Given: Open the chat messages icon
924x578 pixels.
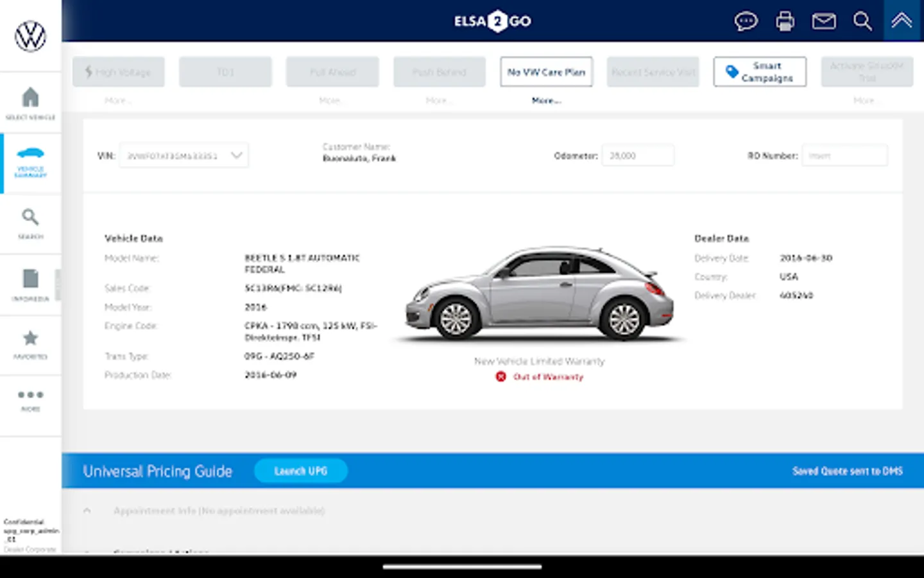Looking at the screenshot, I should pos(746,21).
